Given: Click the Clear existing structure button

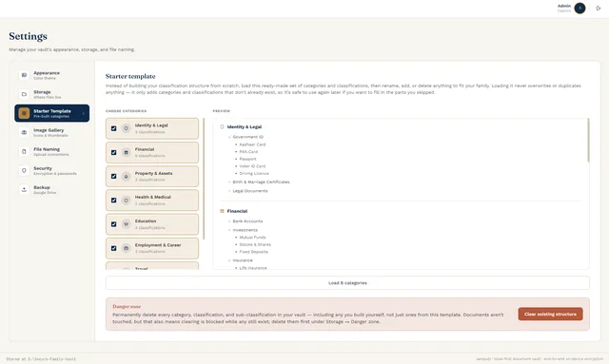Looking at the screenshot, I should [x=550, y=314].
